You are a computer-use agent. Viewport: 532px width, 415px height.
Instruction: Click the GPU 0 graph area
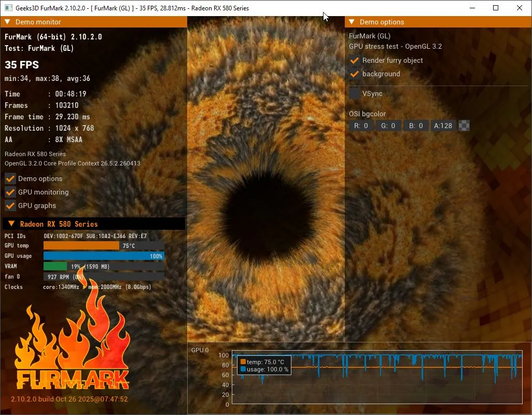tap(377, 377)
